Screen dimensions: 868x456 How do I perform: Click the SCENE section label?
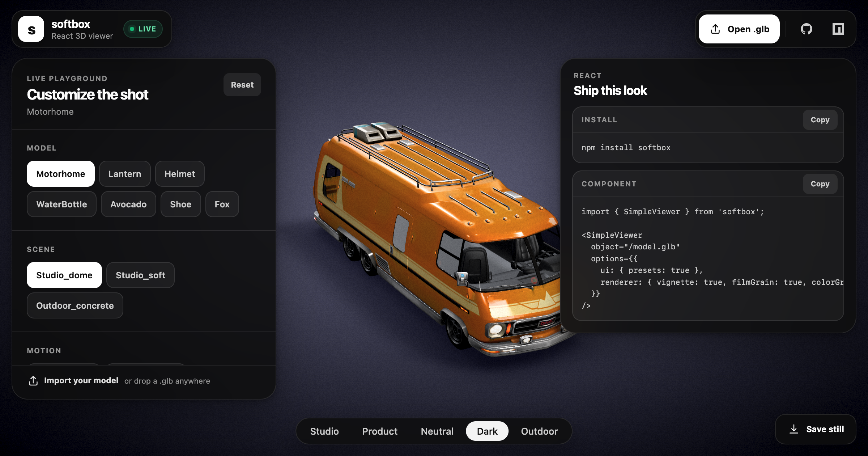[41, 249]
